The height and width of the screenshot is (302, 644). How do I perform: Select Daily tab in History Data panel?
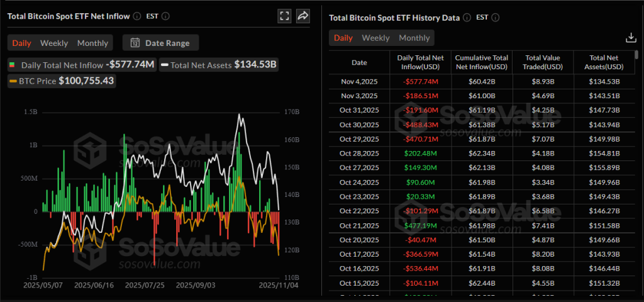pos(343,38)
